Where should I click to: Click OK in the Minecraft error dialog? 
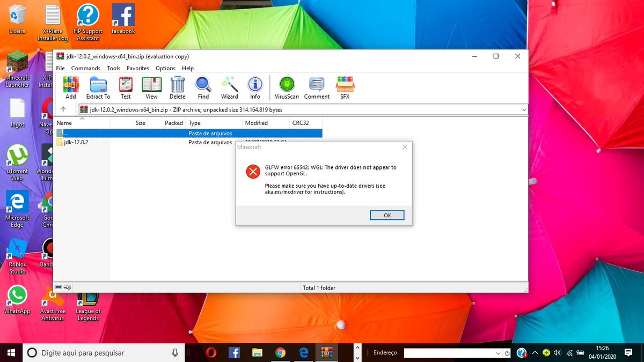[387, 215]
